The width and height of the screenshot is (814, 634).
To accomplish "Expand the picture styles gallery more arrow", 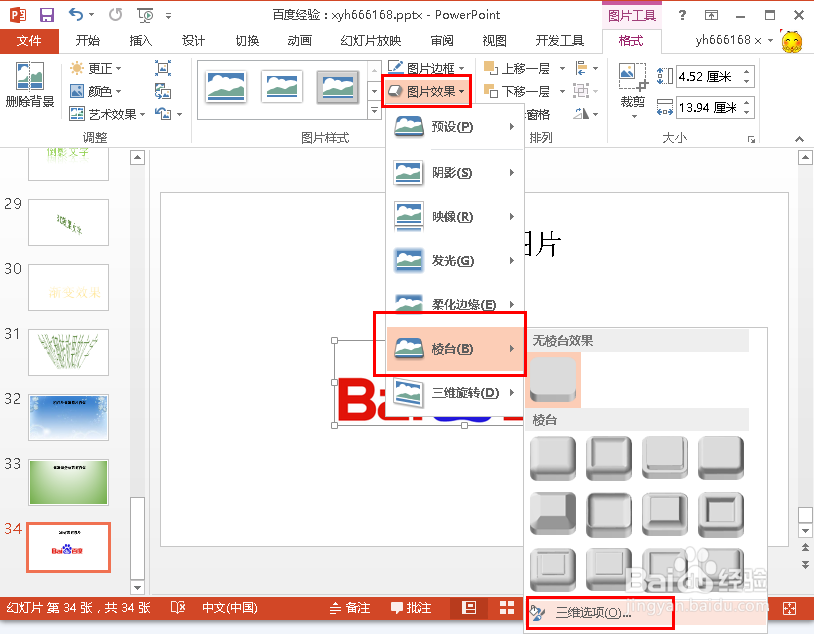I will tap(374, 110).
